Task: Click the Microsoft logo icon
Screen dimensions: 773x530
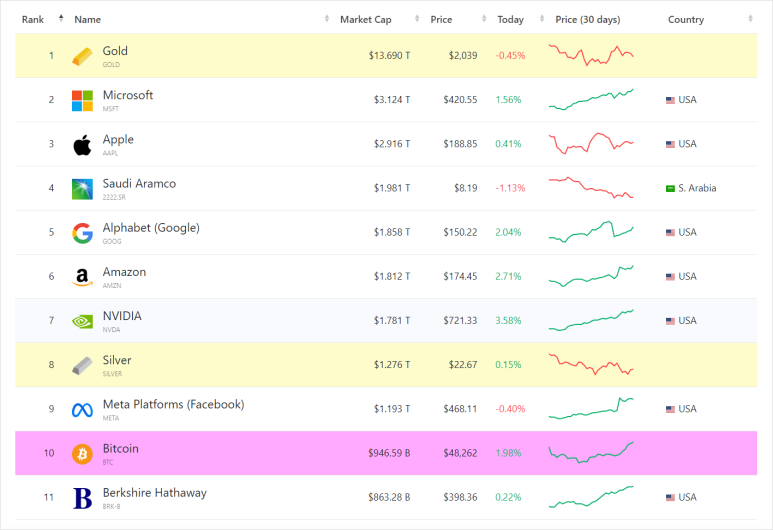Action: pyautogui.click(x=82, y=100)
